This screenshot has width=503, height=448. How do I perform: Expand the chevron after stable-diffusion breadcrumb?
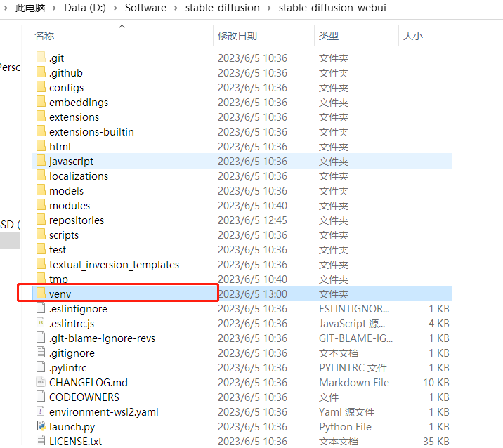point(269,8)
